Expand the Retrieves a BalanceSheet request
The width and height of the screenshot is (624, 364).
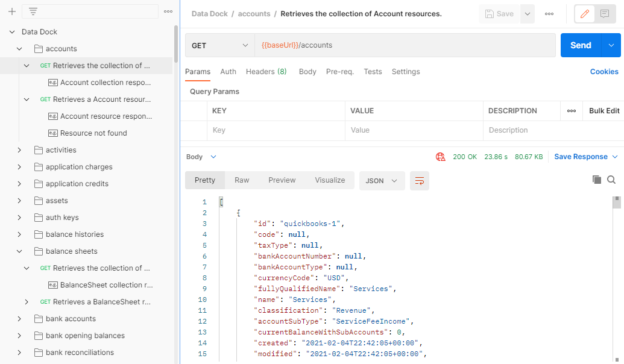[27, 302]
